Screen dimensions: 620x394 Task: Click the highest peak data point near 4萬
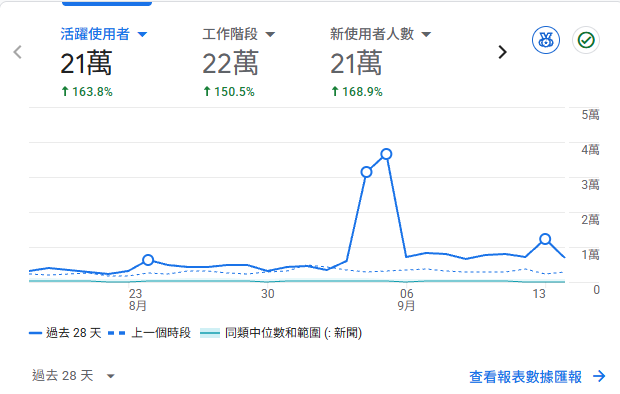coord(386,154)
